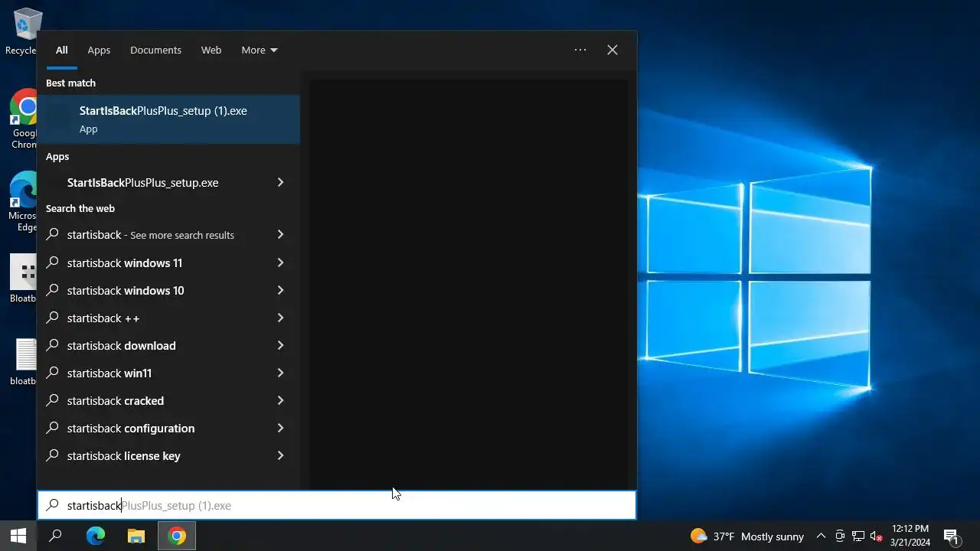Open the search panel options ellipsis
Screen dimensions: 980x551
pos(580,50)
